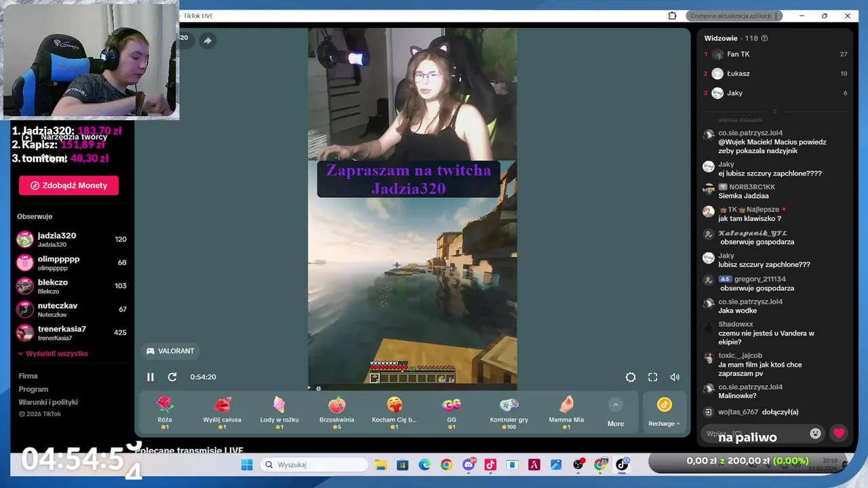Click the Widzowie viewers header
Image resolution: width=868 pixels, height=488 pixels.
tap(721, 38)
